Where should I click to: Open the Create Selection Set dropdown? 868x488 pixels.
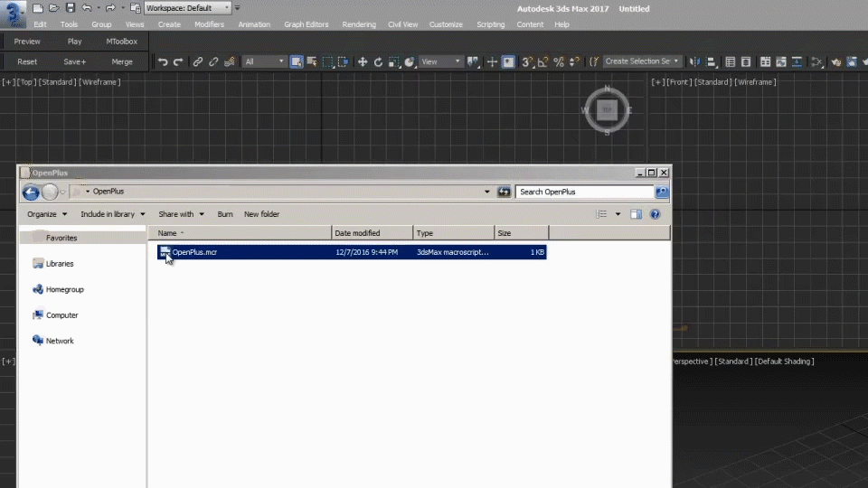point(641,61)
